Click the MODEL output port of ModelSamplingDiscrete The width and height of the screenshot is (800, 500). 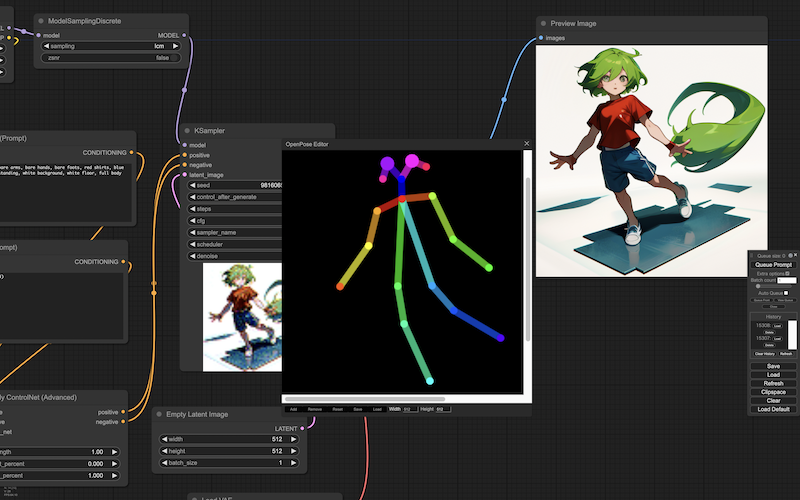click(x=184, y=35)
